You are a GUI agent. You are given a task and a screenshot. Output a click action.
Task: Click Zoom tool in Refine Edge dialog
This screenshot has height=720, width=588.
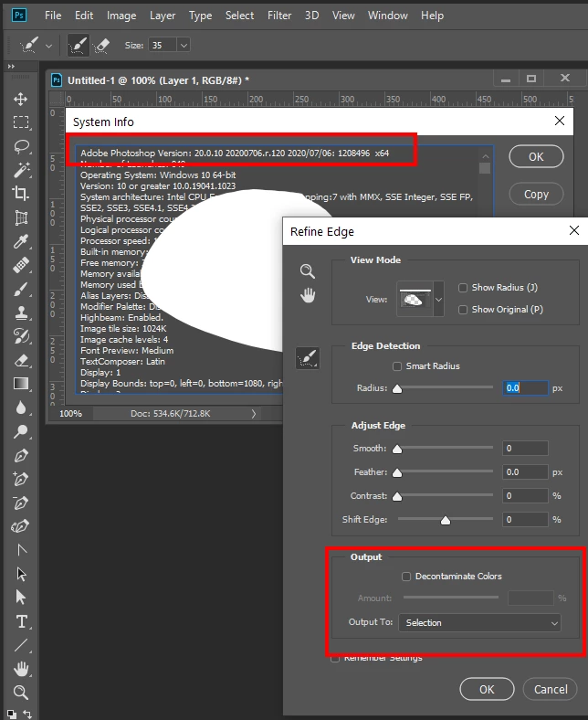tap(308, 271)
